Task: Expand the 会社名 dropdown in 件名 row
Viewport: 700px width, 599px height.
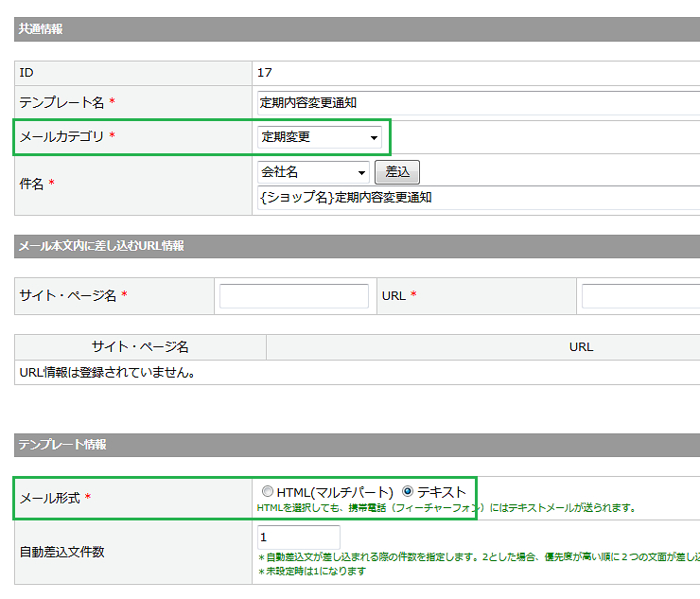Action: click(x=313, y=172)
